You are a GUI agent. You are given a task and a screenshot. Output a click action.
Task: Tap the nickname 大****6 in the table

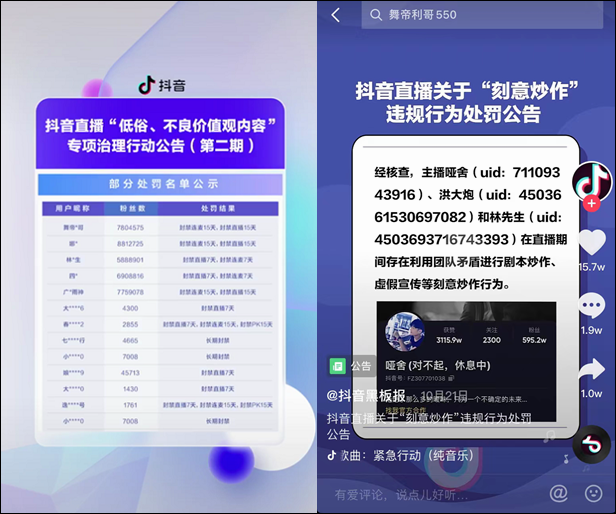73,308
